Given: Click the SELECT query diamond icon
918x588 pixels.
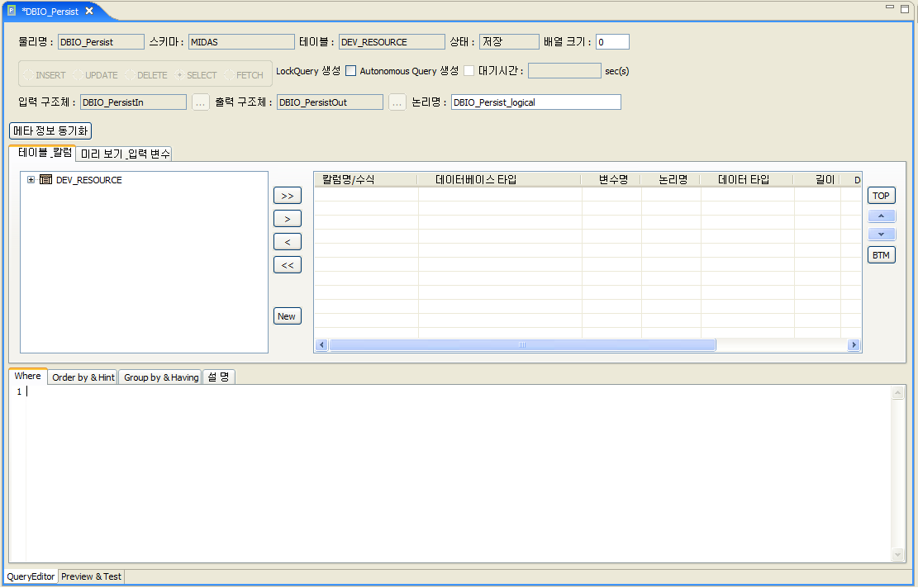Looking at the screenshot, I should [179, 74].
